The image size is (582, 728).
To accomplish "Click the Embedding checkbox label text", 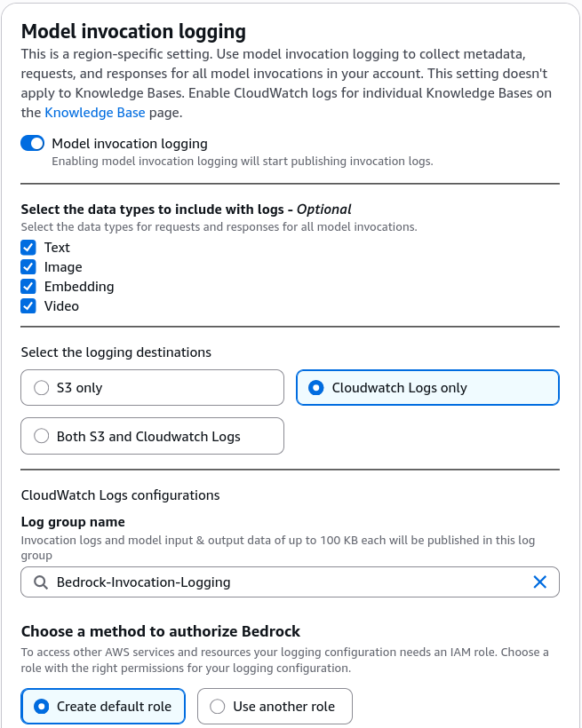I will click(x=79, y=287).
